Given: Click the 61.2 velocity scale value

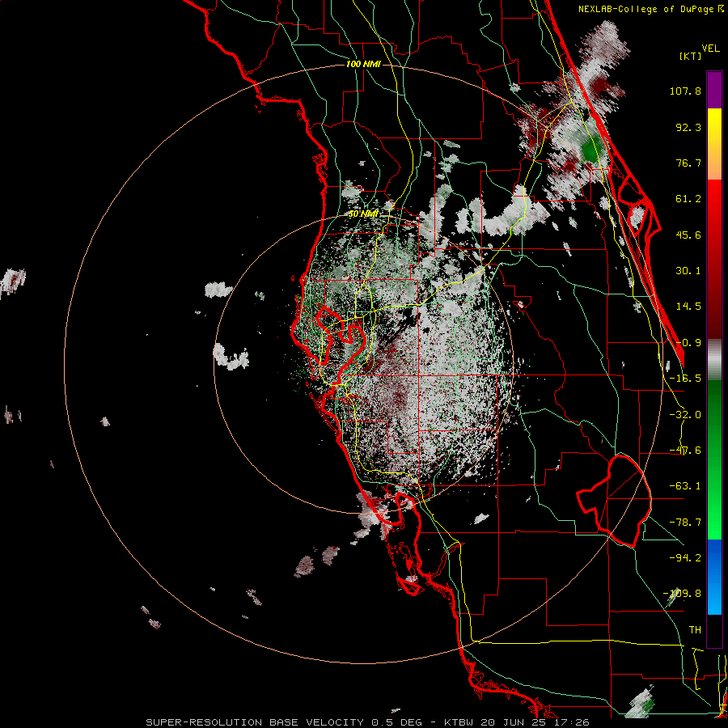Looking at the screenshot, I should (x=688, y=199).
